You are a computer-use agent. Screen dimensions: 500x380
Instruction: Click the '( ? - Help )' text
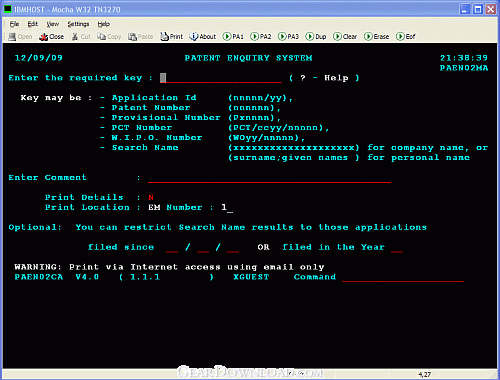coord(324,78)
